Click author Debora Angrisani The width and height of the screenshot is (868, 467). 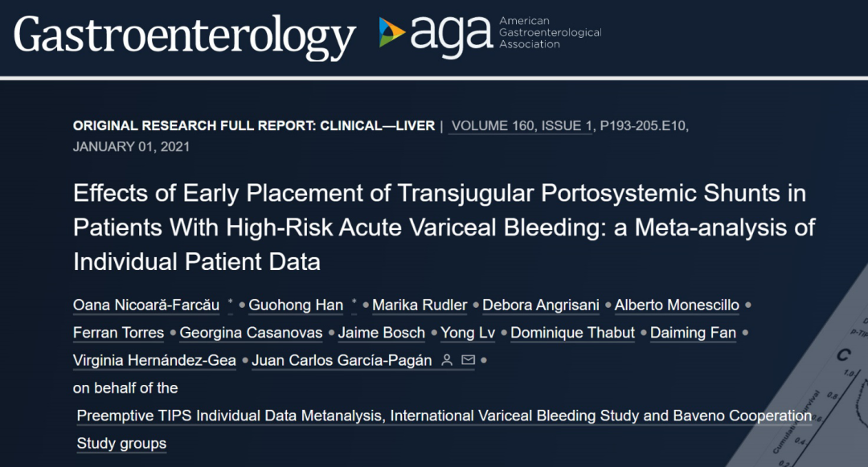click(x=541, y=305)
